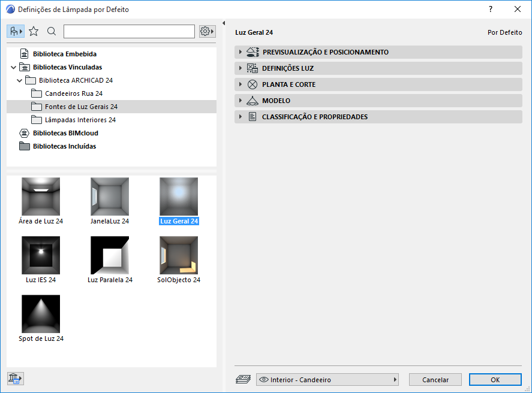The image size is (532, 393).
Task: Choose Área de Luz 24 thumbnail
Action: pyautogui.click(x=41, y=196)
